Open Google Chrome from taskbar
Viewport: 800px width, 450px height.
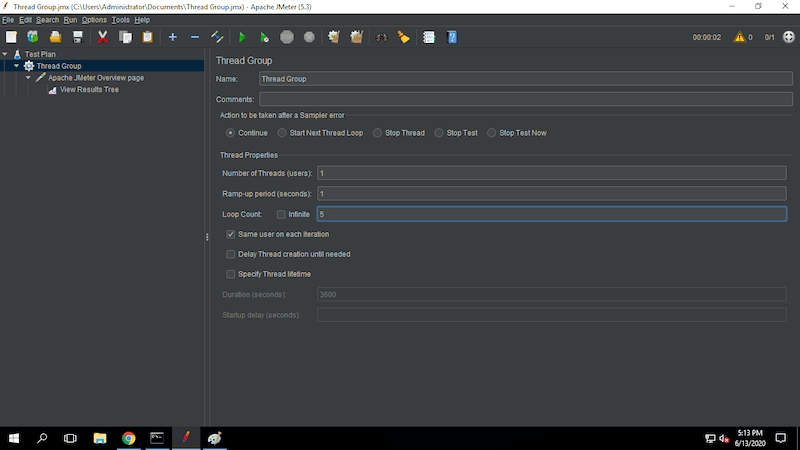[129, 438]
